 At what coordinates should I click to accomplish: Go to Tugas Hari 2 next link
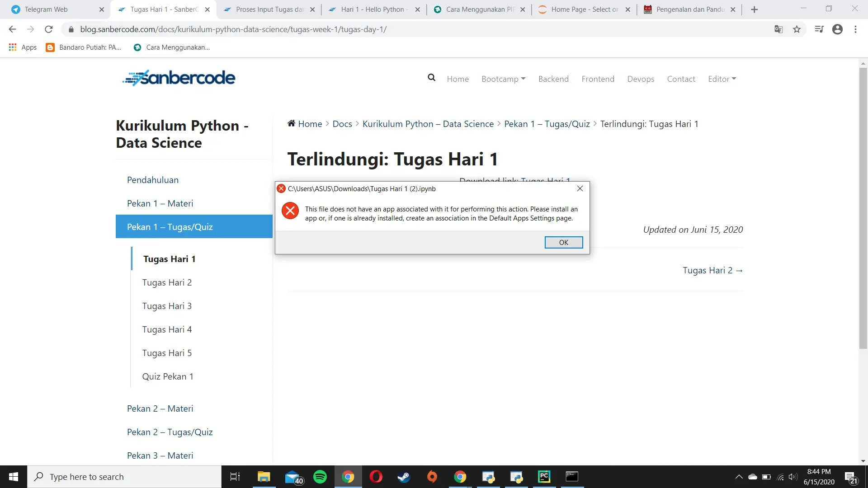tap(712, 270)
